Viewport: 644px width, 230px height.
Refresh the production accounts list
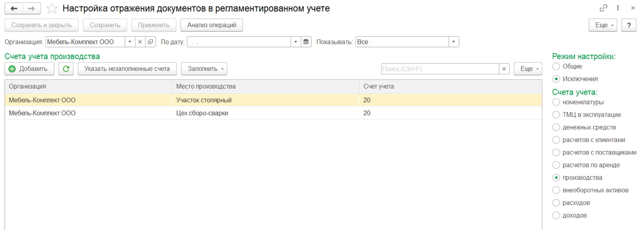[x=66, y=69]
